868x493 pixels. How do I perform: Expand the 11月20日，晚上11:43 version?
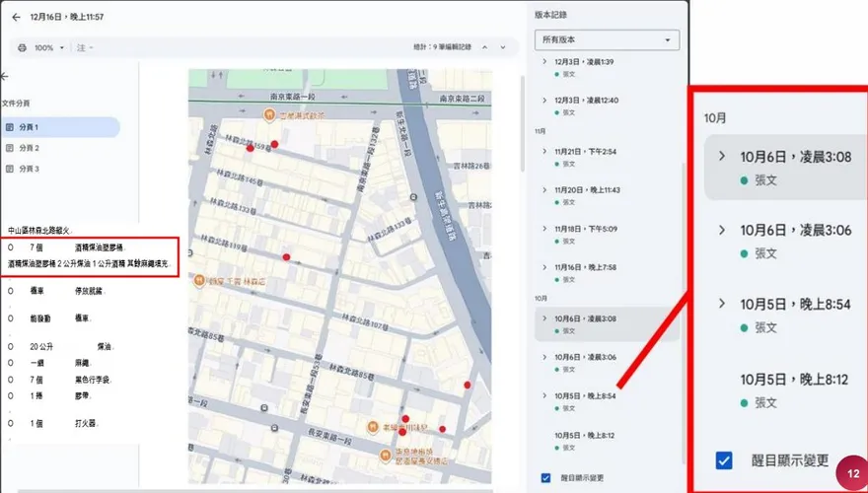pos(544,189)
